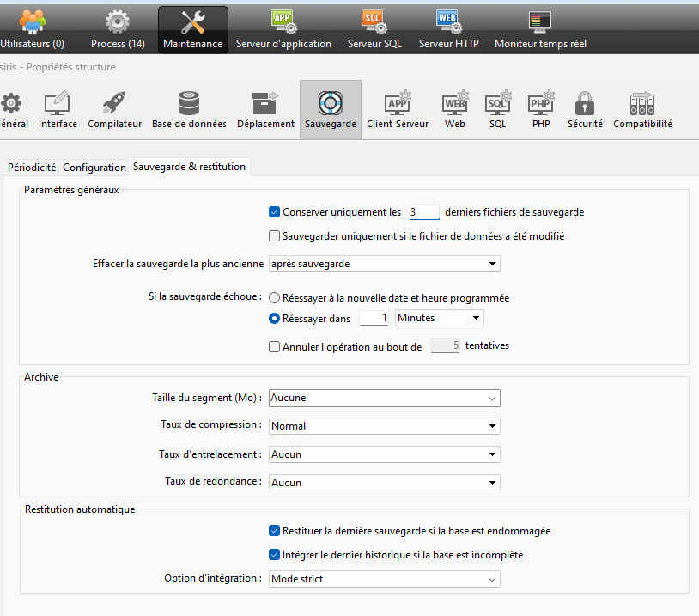
Task: Open the Serveur d'application page
Action: (283, 29)
